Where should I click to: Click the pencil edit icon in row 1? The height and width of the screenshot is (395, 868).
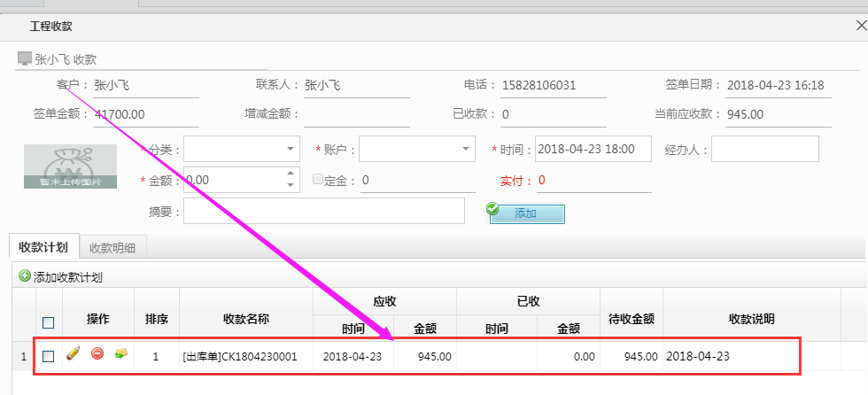tap(74, 354)
